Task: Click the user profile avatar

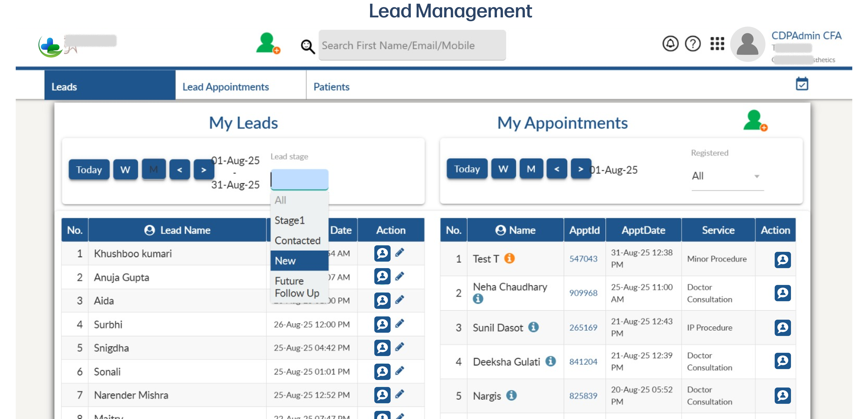Action: click(747, 44)
